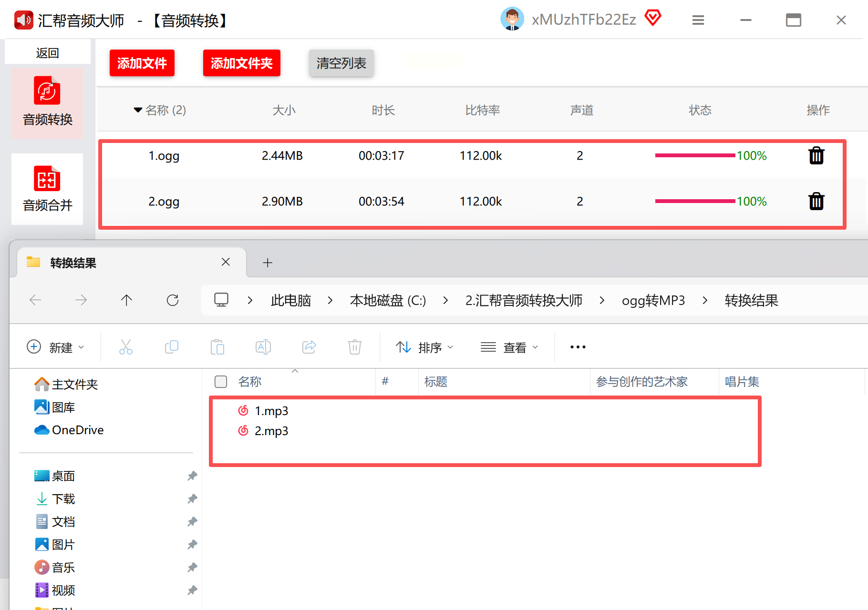Click the red VIP diamond badge

click(x=653, y=19)
